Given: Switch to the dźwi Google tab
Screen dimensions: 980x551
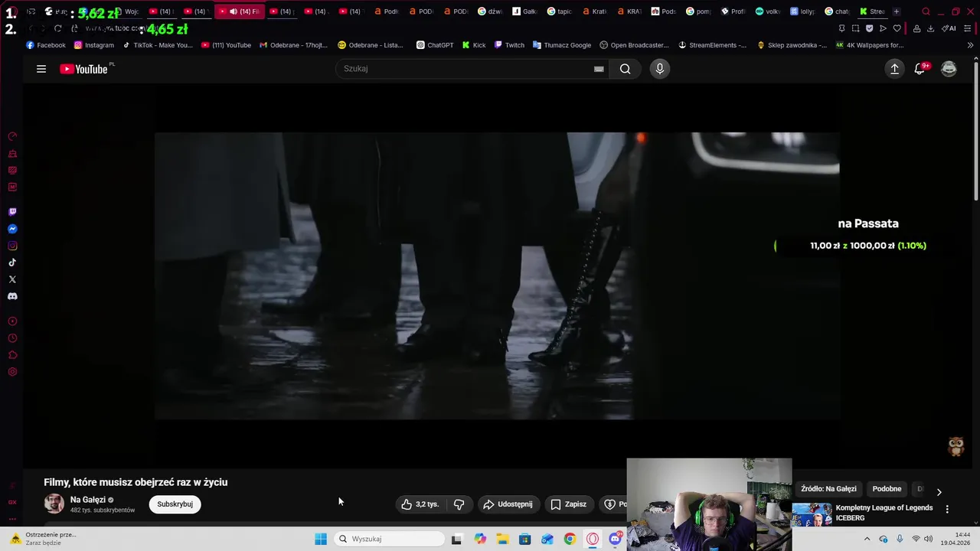Looking at the screenshot, I should [491, 11].
